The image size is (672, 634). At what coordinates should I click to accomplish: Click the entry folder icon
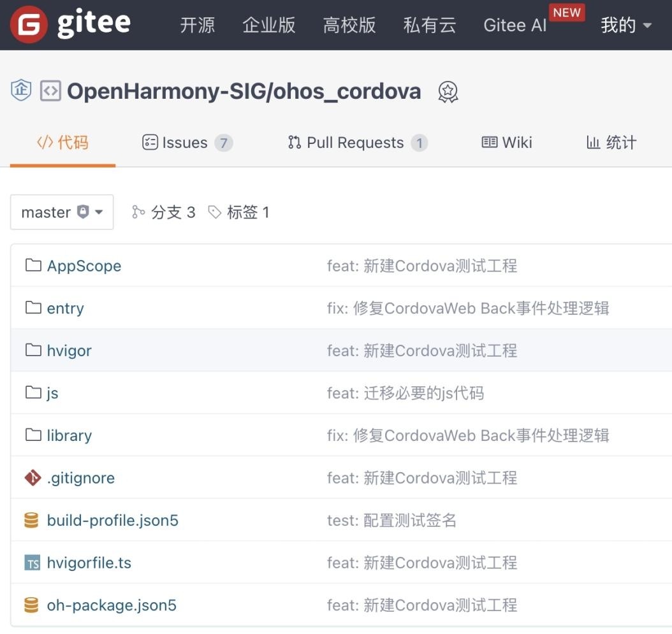click(x=33, y=308)
